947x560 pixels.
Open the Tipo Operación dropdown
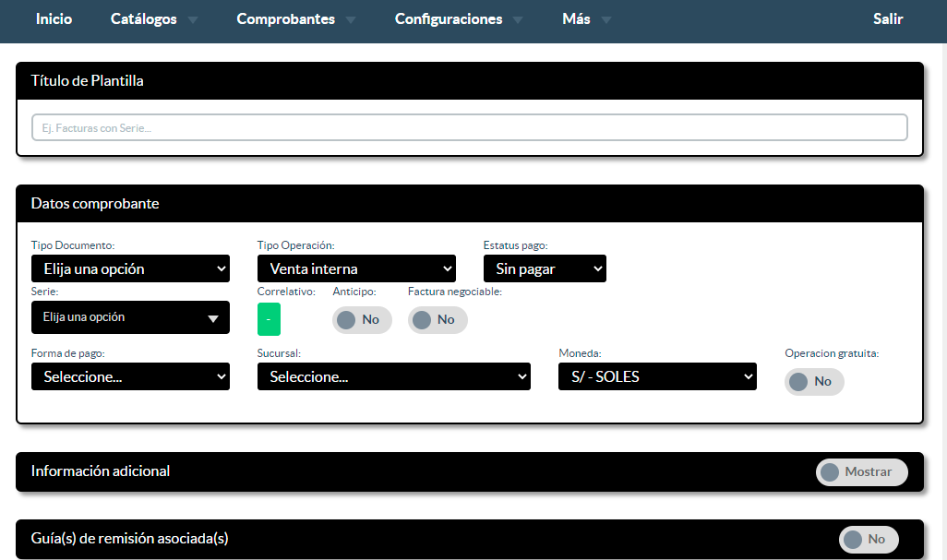point(356,269)
